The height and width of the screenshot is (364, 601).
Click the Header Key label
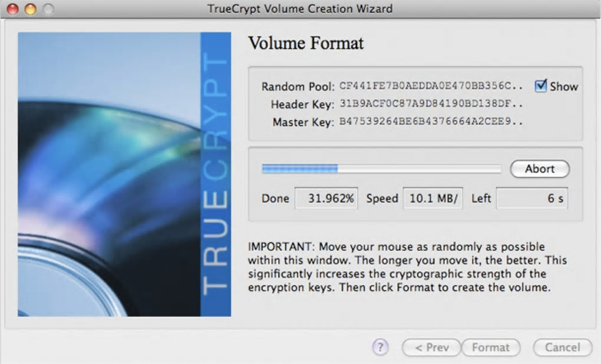pos(302,104)
